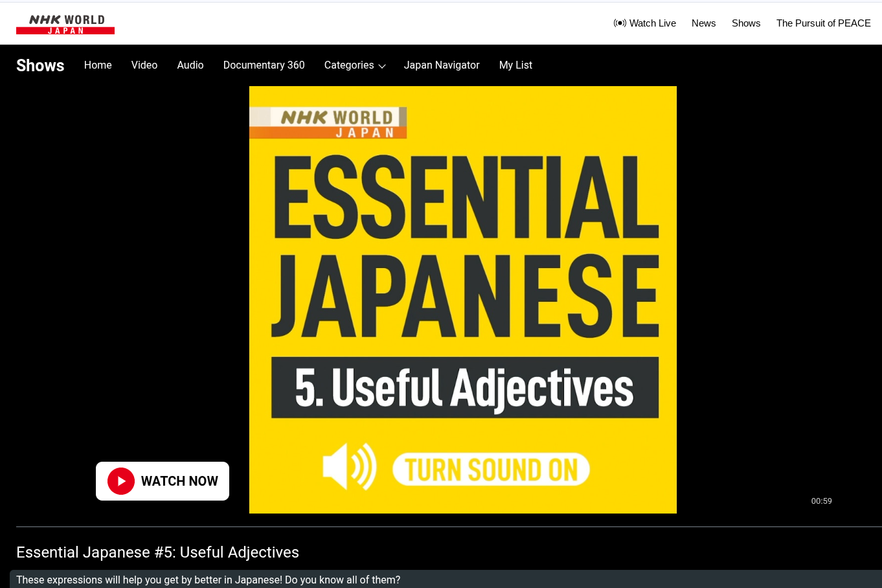Open The Pursuit of PEACE link
Image resolution: width=882 pixels, height=588 pixels.
[823, 23]
